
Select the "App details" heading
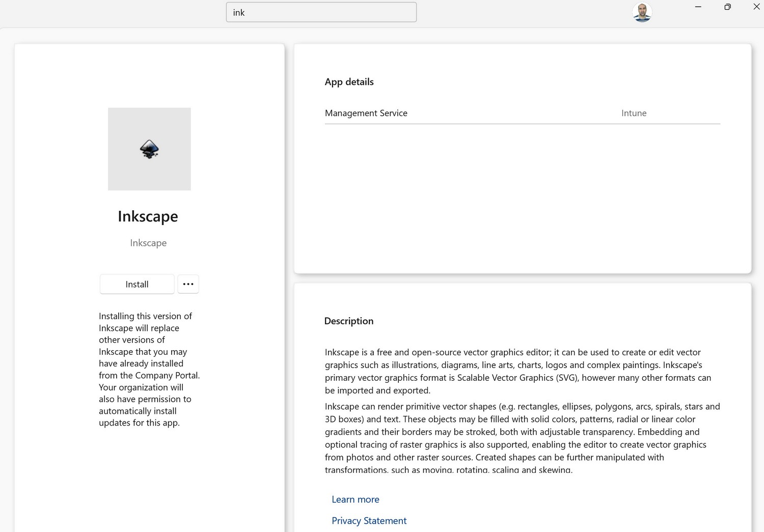[x=349, y=82]
